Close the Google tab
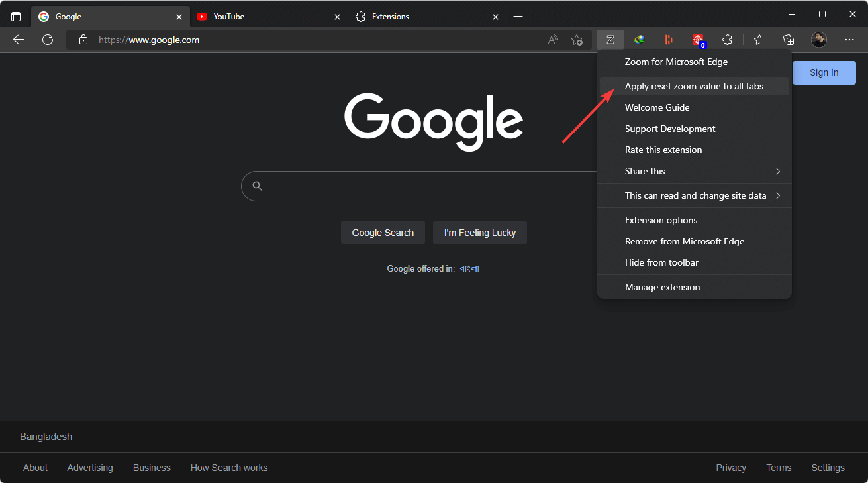 coord(179,17)
